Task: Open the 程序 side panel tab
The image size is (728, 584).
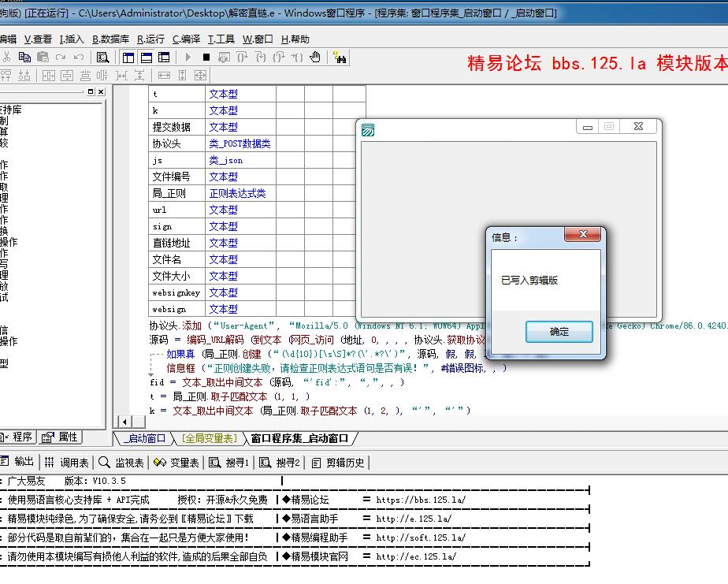Action: [x=17, y=437]
